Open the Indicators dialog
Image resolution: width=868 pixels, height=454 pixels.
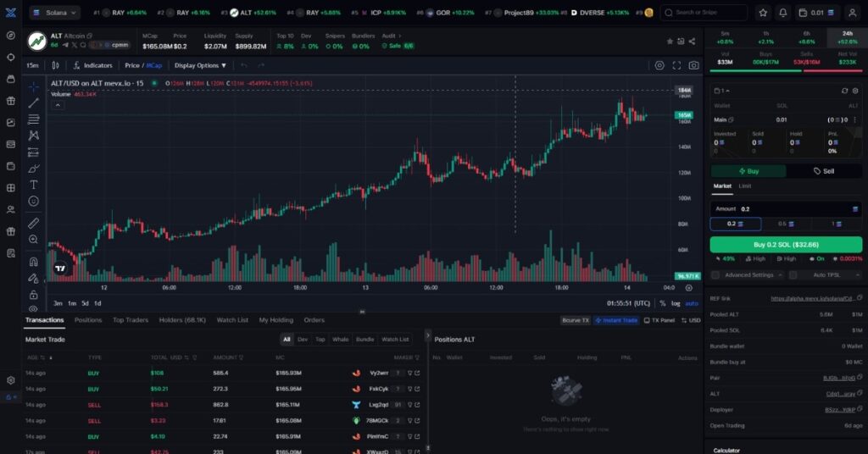(92, 65)
